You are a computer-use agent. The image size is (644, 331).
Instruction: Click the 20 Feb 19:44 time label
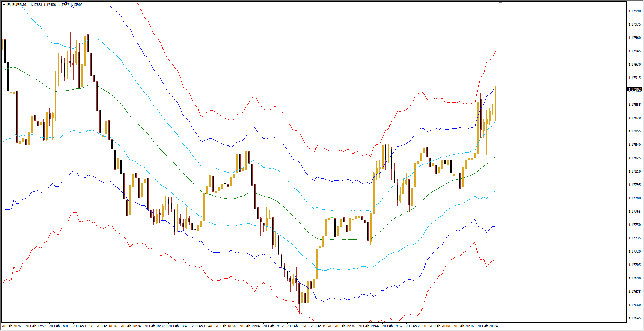coord(368,326)
